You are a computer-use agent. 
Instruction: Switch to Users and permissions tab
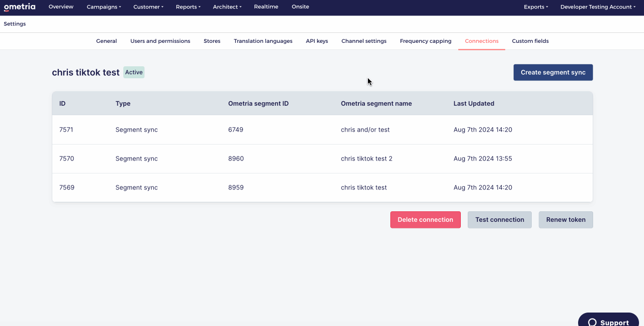pyautogui.click(x=160, y=41)
